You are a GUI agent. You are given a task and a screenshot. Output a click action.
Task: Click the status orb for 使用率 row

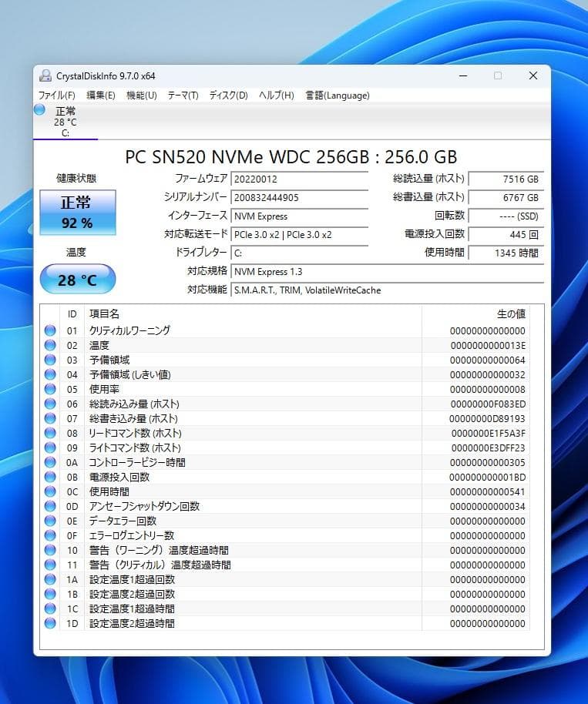pos(50,389)
